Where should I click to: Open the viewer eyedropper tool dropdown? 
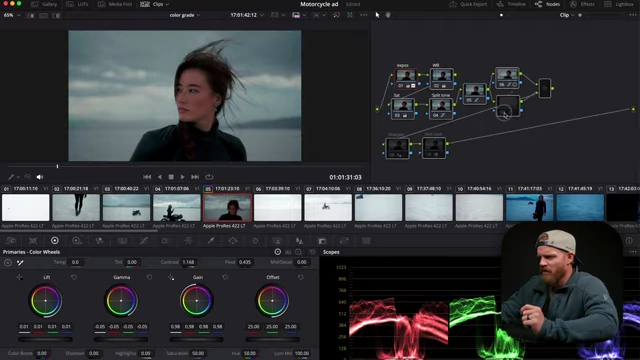13,177
